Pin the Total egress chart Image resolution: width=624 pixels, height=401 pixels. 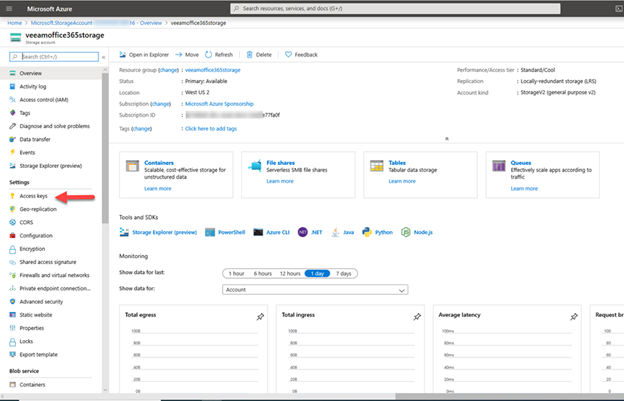coord(260,317)
